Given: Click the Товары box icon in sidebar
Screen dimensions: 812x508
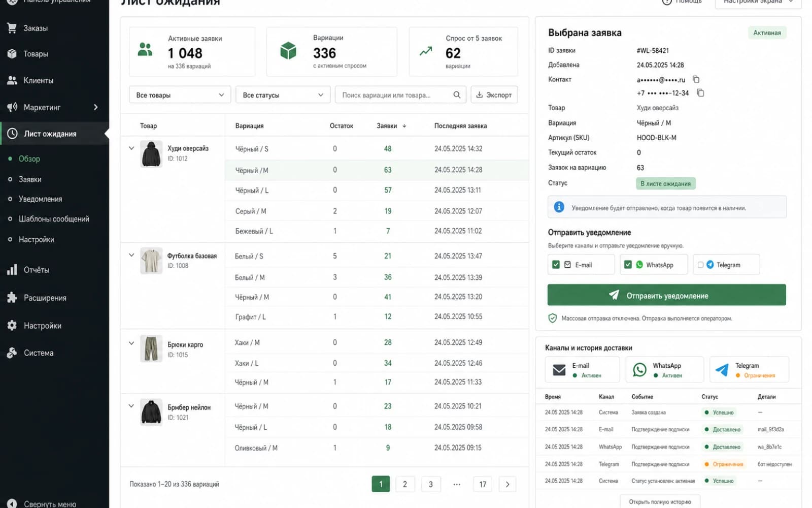Looking at the screenshot, I should [x=12, y=54].
